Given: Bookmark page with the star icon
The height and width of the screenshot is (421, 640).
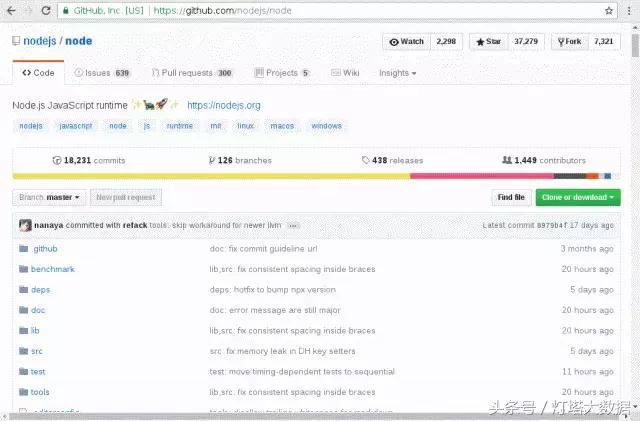Looking at the screenshot, I should (x=609, y=11).
